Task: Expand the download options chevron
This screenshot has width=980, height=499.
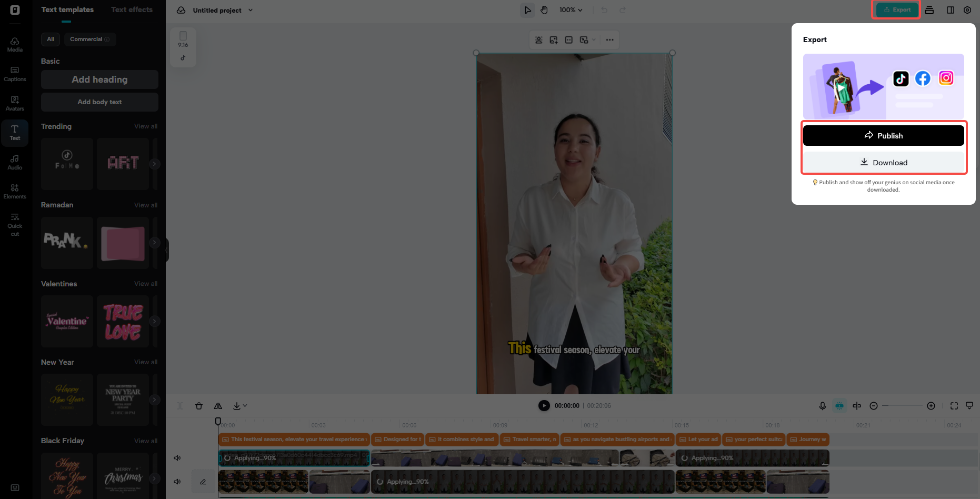Action: [x=245, y=406]
